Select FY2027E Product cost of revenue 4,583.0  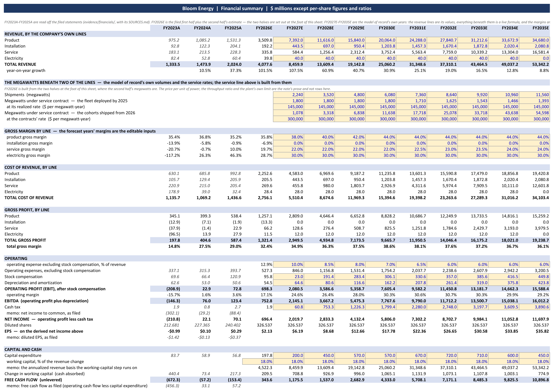(296, 174)
